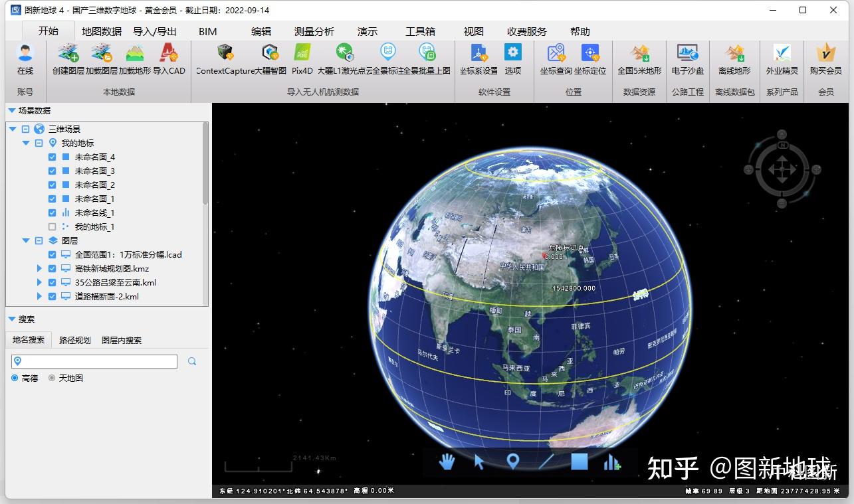The height and width of the screenshot is (504, 854).
Task: Open 选项 options gear icon
Action: coord(513,52)
